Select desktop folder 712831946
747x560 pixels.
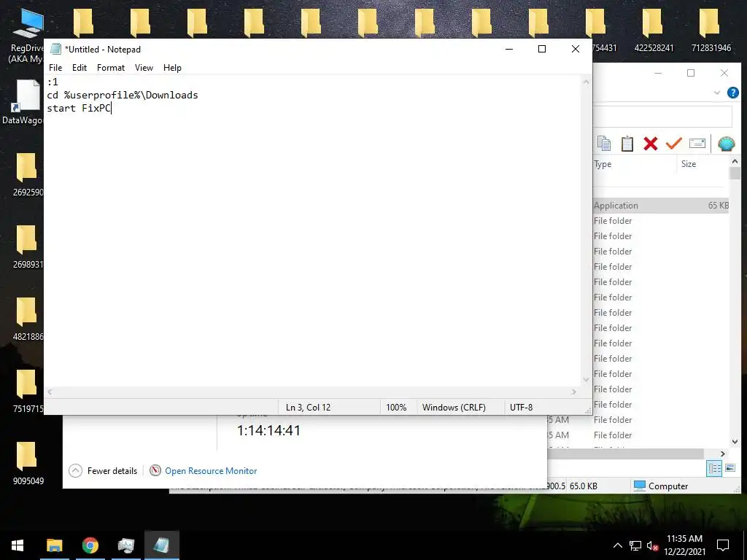711,30
